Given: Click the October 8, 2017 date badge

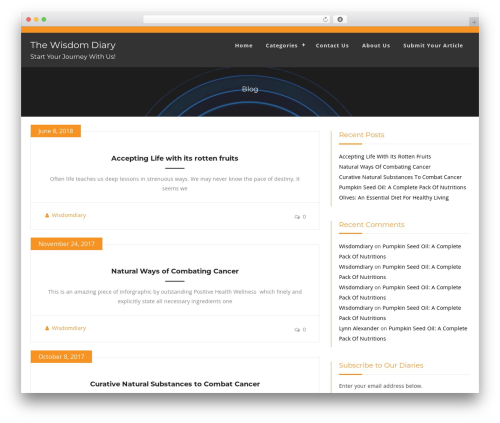Looking at the screenshot, I should pyautogui.click(x=61, y=357).
